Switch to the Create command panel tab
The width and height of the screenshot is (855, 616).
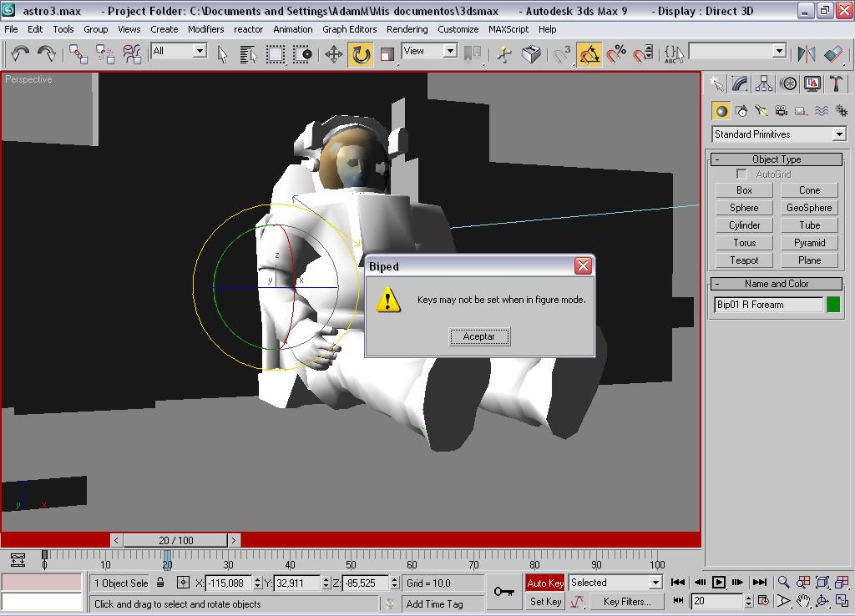(x=716, y=83)
